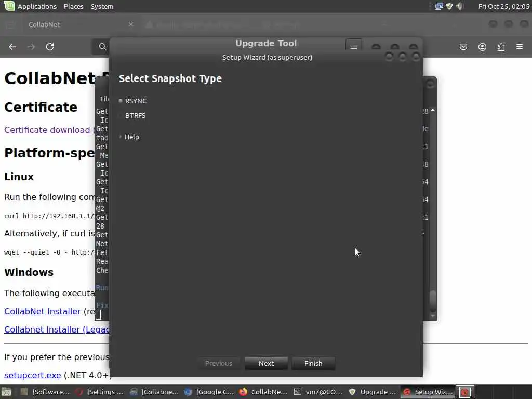Expand the Help section
532x399 pixels.
[129, 137]
